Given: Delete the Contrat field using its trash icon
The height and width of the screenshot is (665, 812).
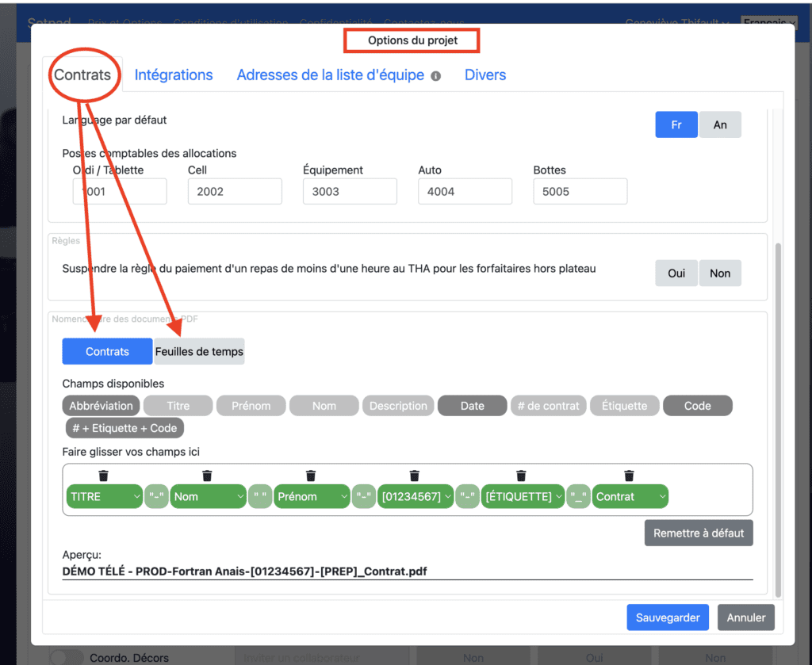Looking at the screenshot, I should click(x=629, y=476).
